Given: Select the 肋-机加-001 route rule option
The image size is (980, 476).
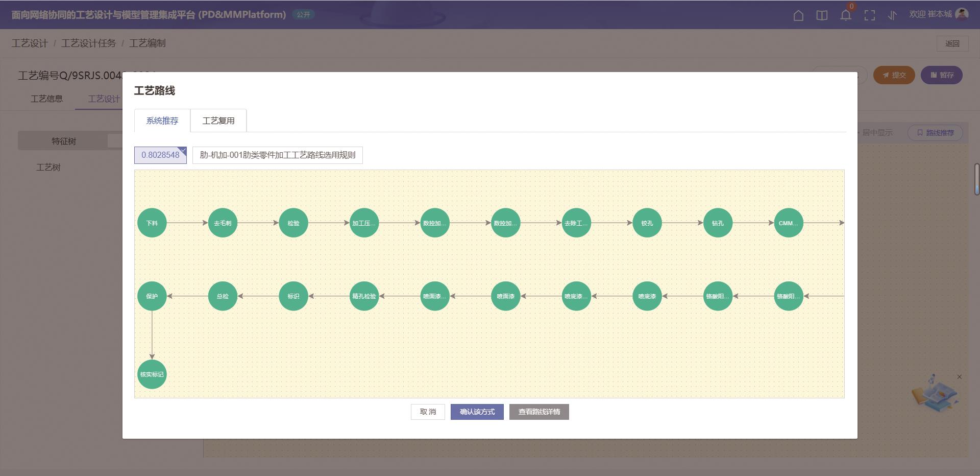Looking at the screenshot, I should [x=277, y=155].
